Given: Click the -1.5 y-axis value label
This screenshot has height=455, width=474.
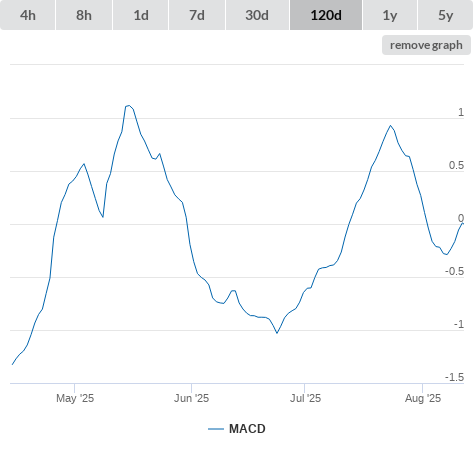Looking at the screenshot, I should pos(454,377).
